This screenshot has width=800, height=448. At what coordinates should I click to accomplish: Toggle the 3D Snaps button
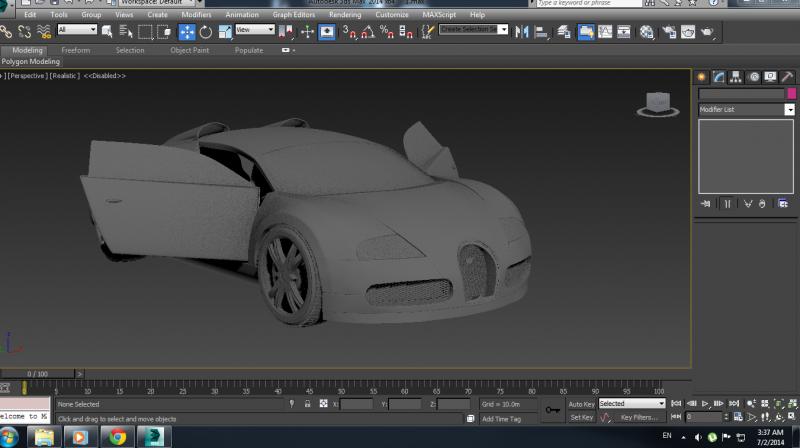tap(349, 32)
